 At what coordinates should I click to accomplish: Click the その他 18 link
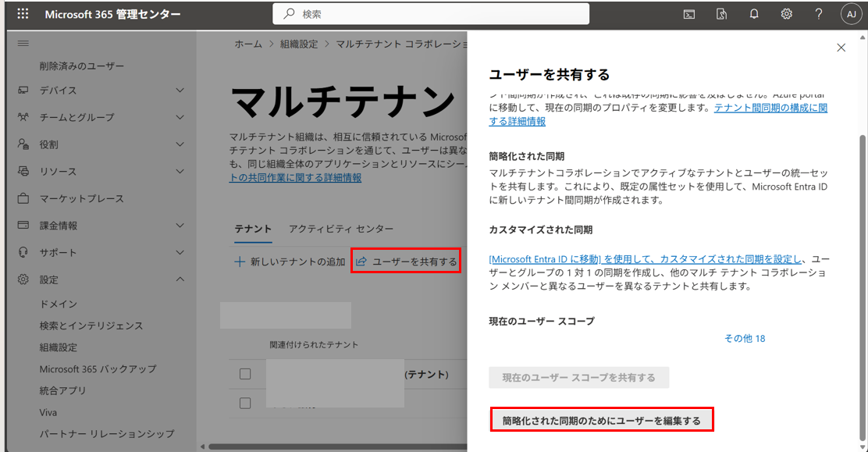pos(745,339)
